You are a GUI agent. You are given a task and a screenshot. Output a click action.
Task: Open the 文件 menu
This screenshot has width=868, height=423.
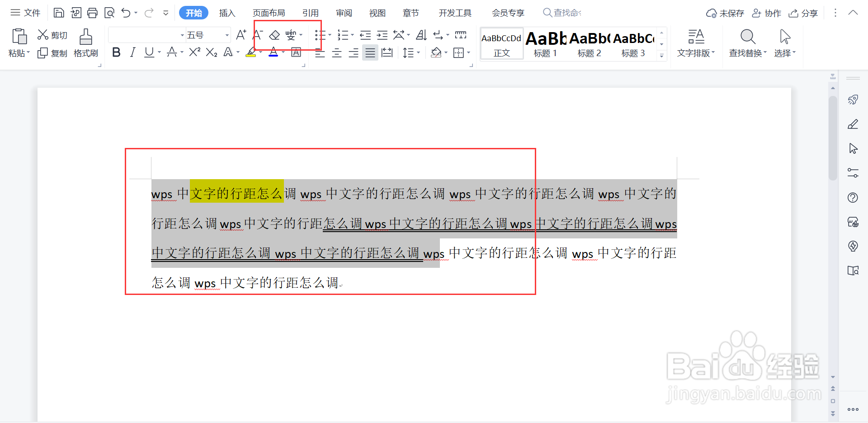(x=25, y=13)
